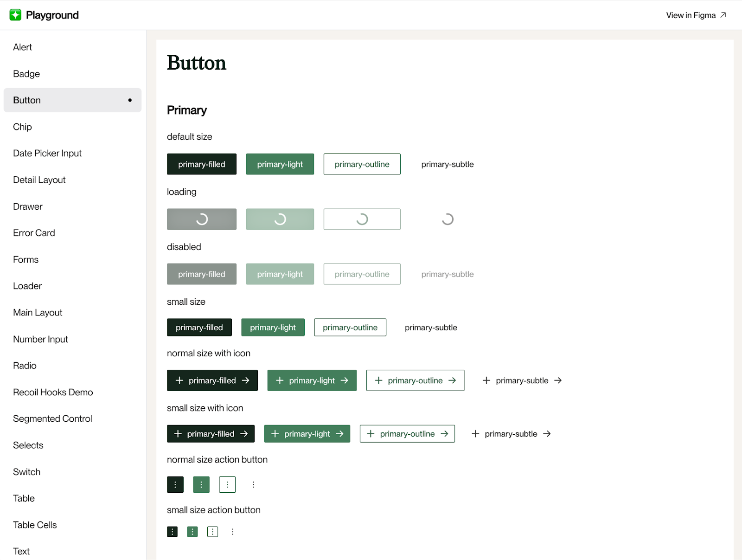Click the disabled primary-subtle button
This screenshot has height=560, width=742.
click(448, 274)
